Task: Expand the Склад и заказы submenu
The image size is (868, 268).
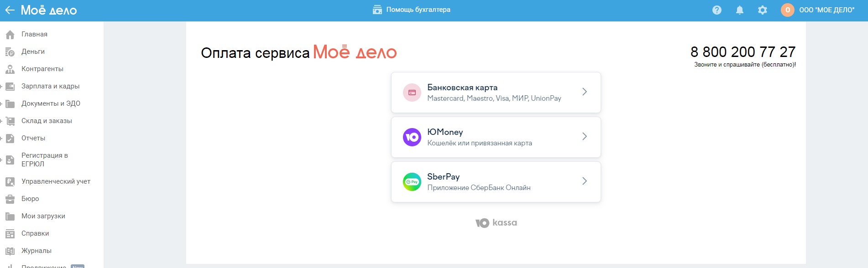Action: [x=1, y=121]
